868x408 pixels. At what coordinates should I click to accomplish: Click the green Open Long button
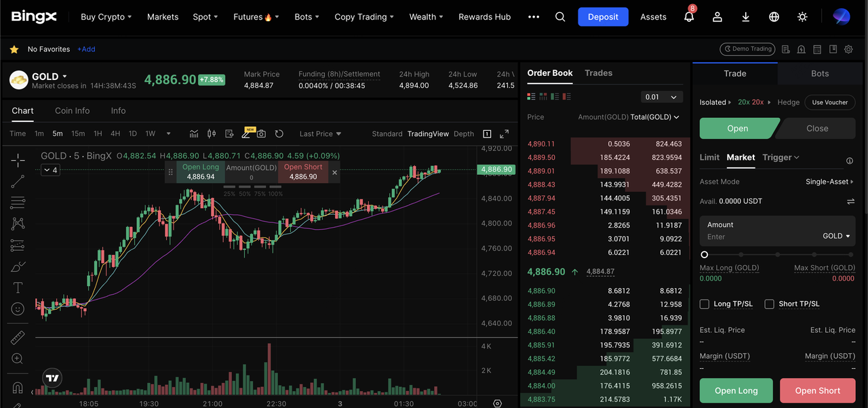tap(736, 390)
